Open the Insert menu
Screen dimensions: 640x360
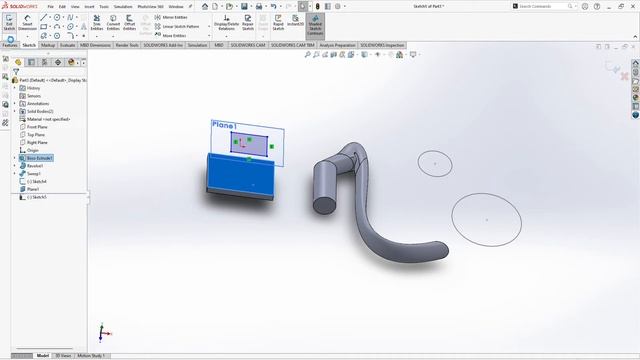coord(89,7)
